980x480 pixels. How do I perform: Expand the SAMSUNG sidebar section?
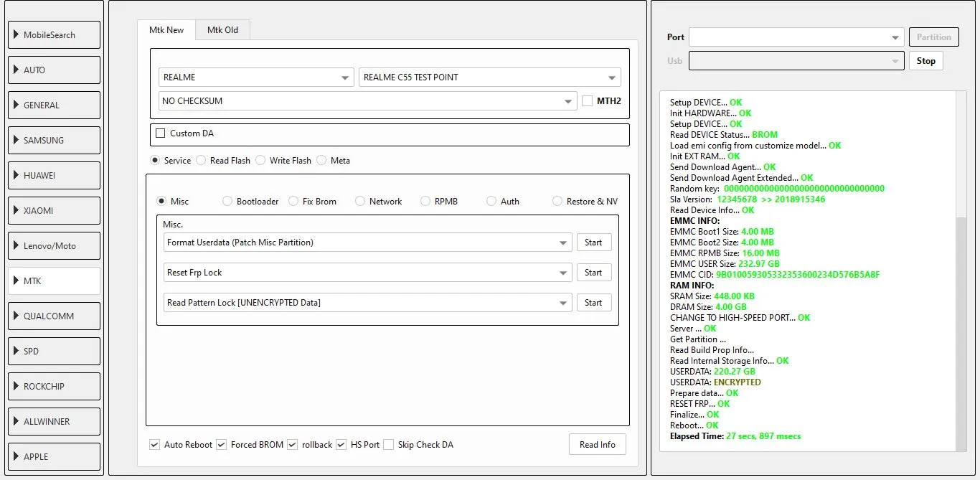click(x=54, y=141)
